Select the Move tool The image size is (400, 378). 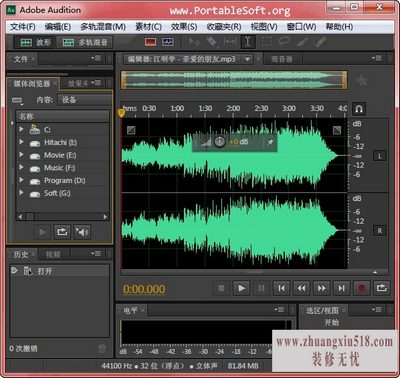pos(194,42)
